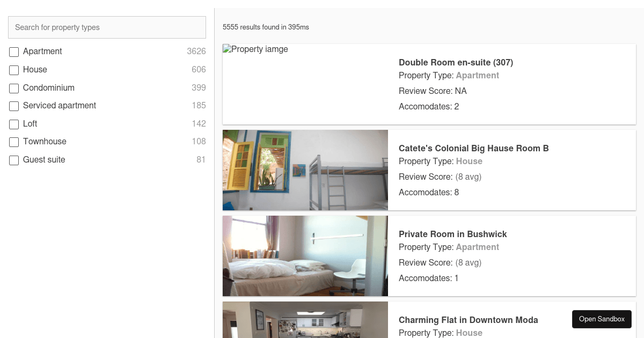This screenshot has height=338, width=644.
Task: Select the Serviced apartment checkbox
Action: pos(14,106)
